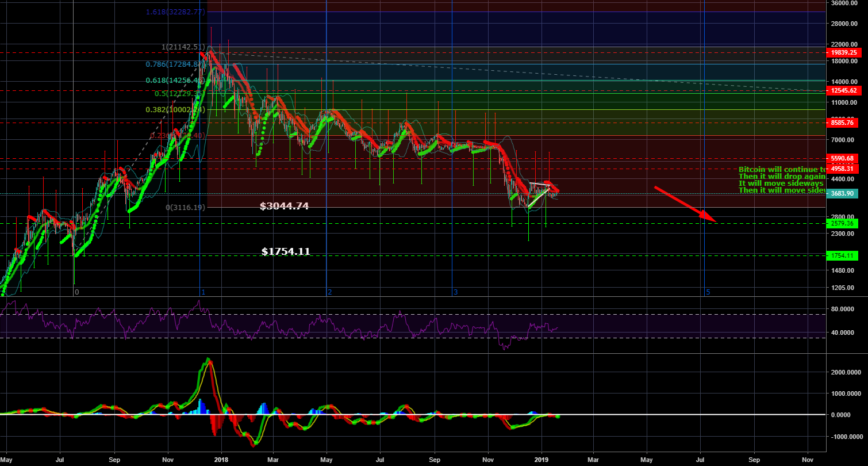Select the green 2579.36 support price label
Screen dimensions: 868x466
tap(842, 223)
